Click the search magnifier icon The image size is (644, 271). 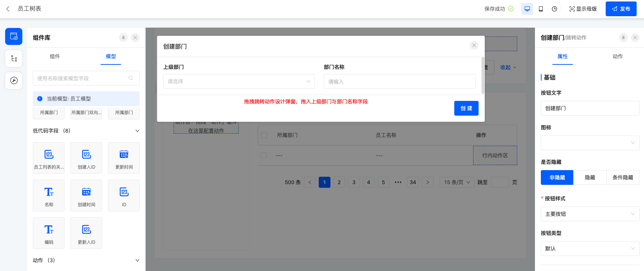pyautogui.click(x=131, y=78)
